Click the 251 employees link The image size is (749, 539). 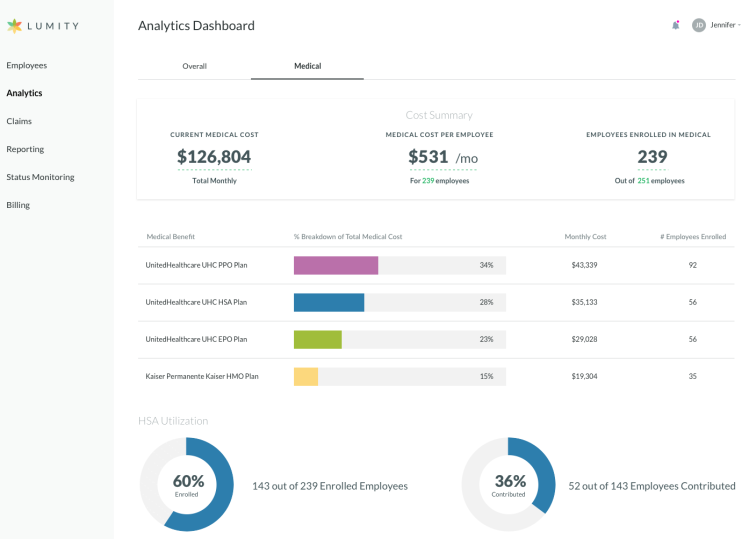(x=644, y=181)
